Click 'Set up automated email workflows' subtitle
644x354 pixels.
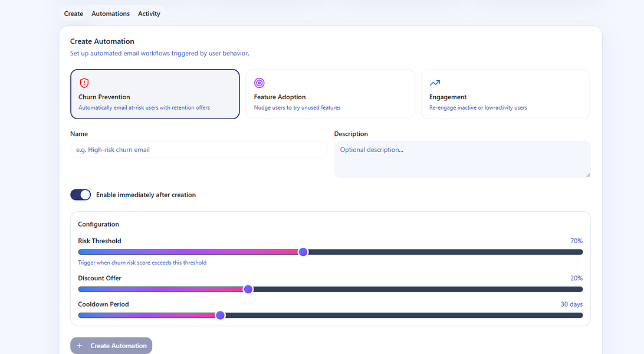[x=159, y=53]
